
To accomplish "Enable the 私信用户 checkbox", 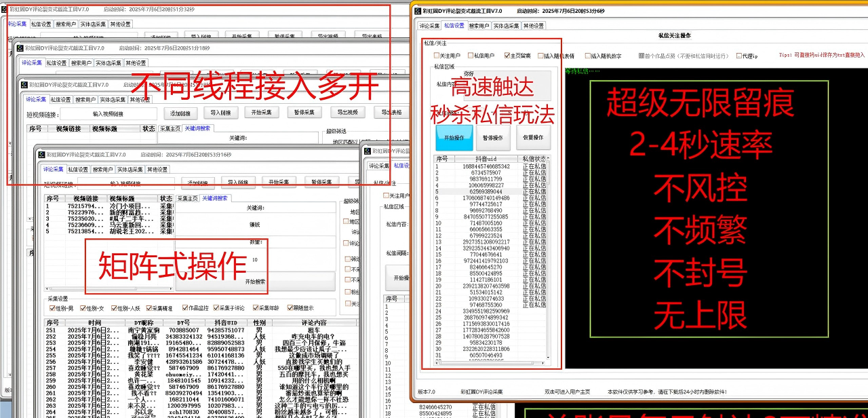I will [x=470, y=56].
